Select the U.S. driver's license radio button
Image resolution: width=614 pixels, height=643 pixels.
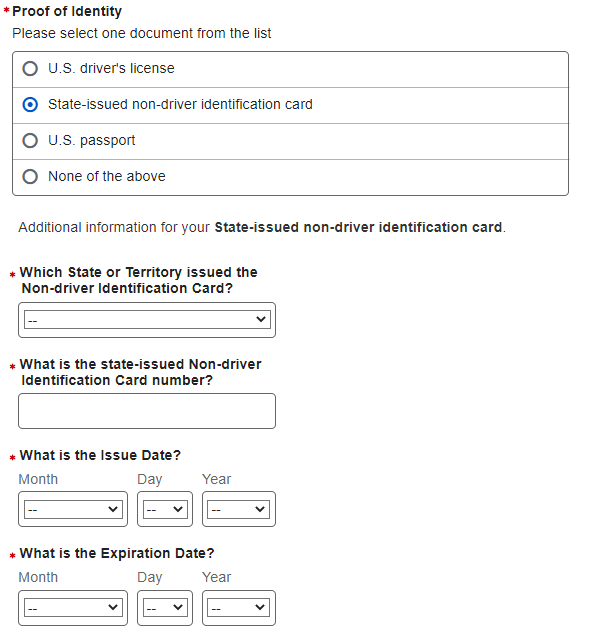pos(30,69)
